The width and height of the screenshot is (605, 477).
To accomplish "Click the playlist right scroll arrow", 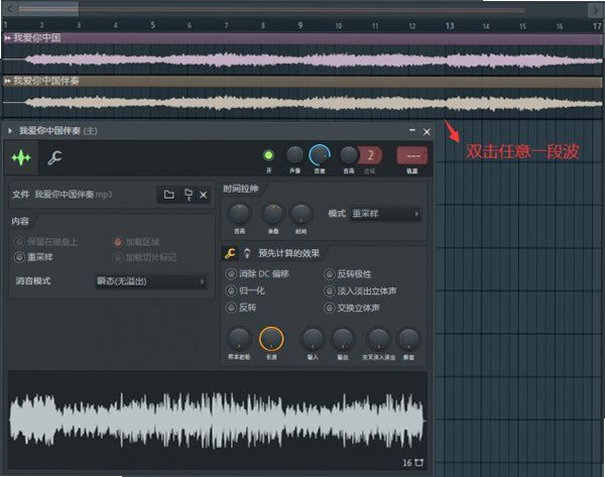I will click(595, 9).
